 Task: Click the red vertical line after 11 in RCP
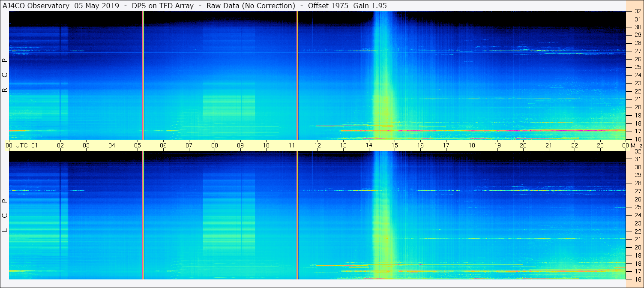pyautogui.click(x=297, y=75)
